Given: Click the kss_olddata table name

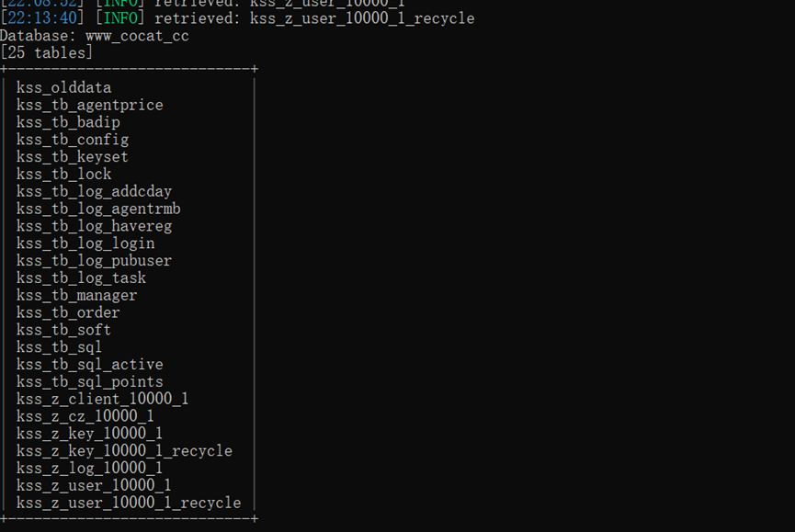Looking at the screenshot, I should pyautogui.click(x=64, y=87).
